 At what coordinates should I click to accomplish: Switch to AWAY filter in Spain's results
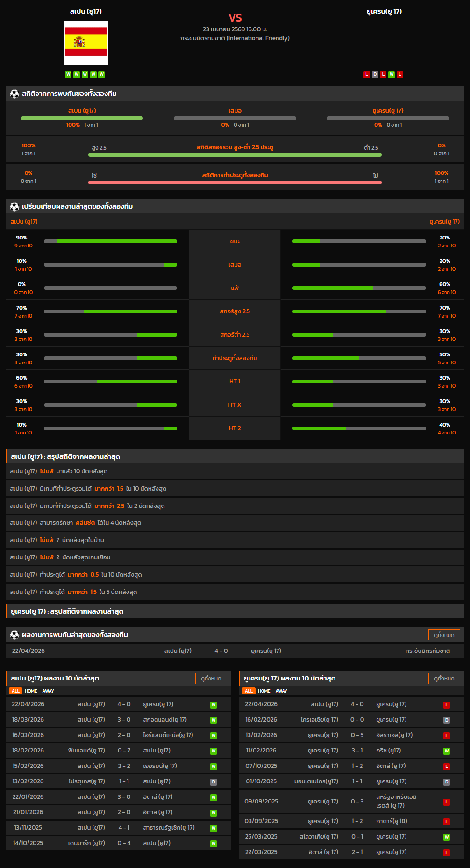(48, 691)
